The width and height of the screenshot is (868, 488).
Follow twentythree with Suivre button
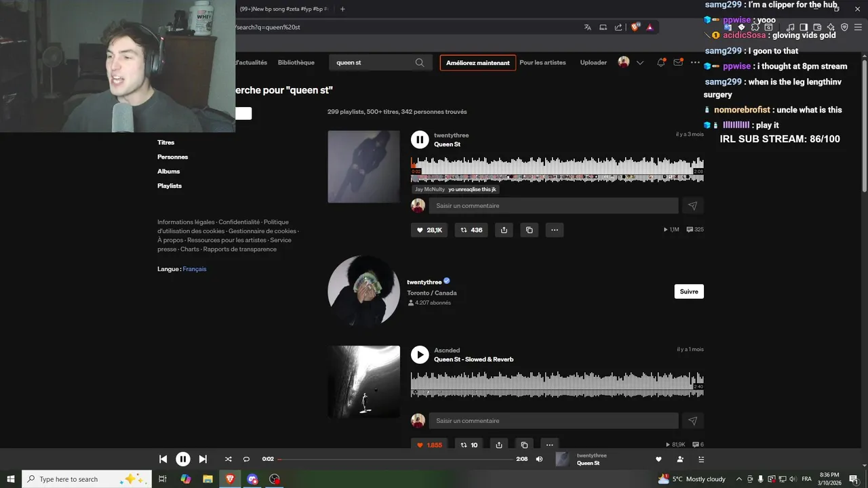point(689,291)
